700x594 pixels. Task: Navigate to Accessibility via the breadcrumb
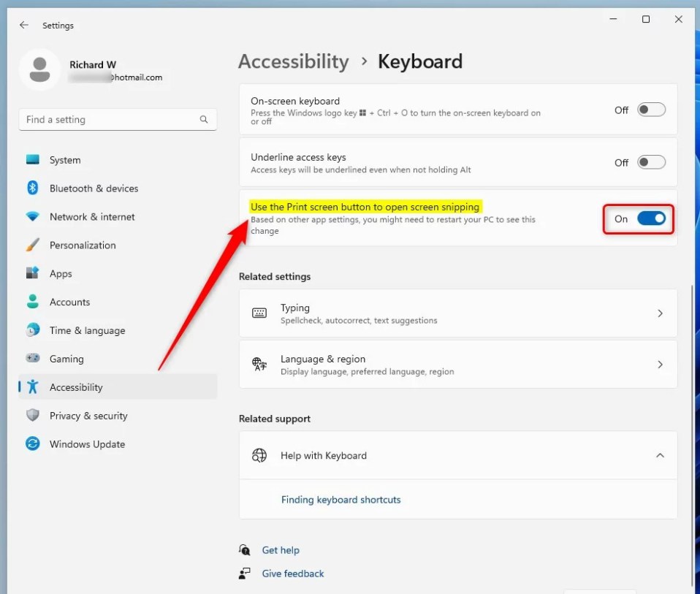click(x=293, y=62)
